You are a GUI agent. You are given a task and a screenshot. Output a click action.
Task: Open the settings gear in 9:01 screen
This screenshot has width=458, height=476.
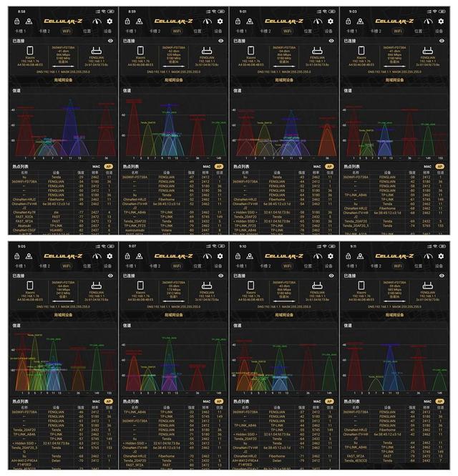point(331,21)
